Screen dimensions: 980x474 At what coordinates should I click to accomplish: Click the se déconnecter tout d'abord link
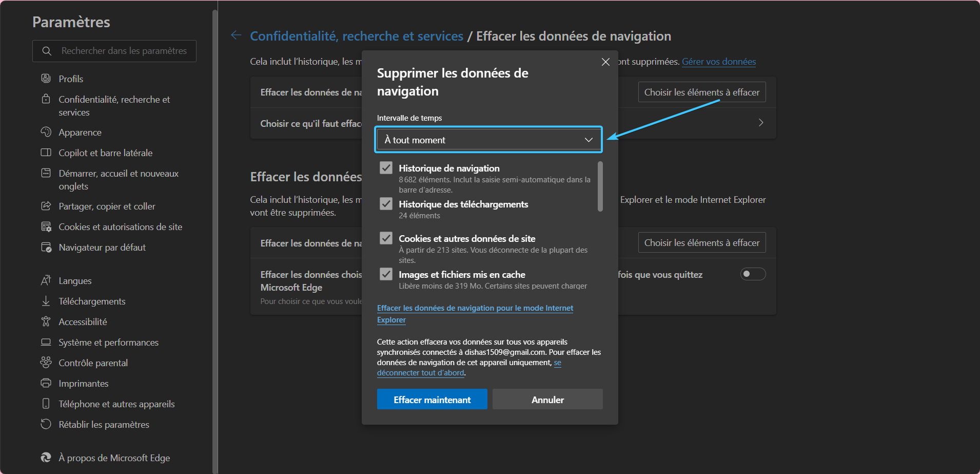pos(469,368)
